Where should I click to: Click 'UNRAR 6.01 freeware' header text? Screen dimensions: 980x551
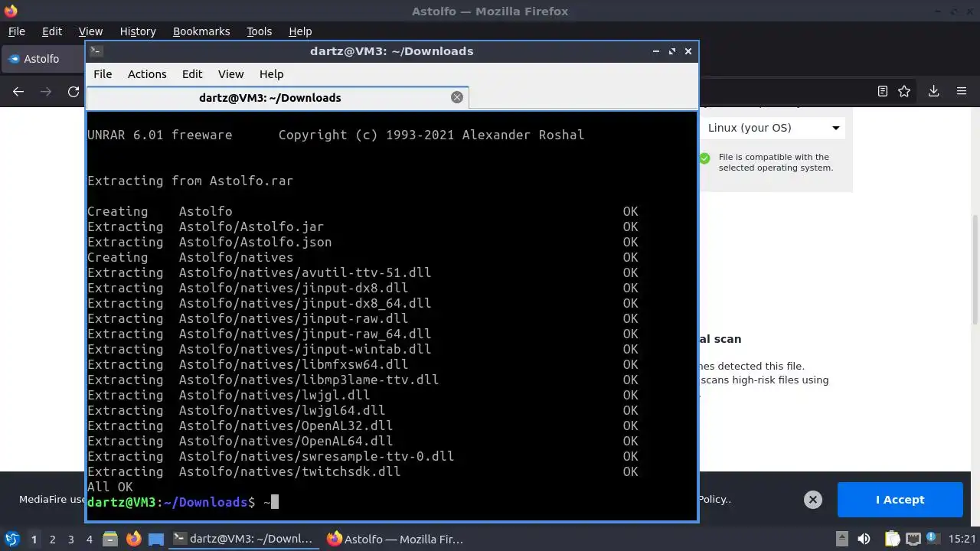click(x=159, y=135)
